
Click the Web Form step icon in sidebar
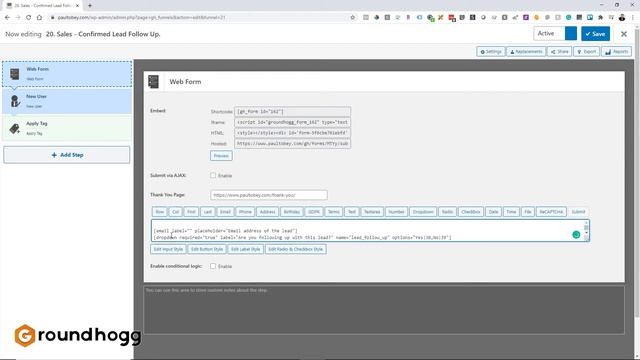[15, 74]
